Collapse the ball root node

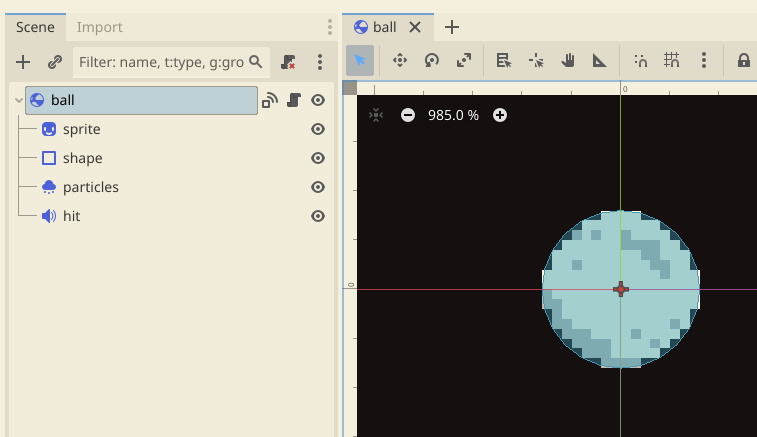[x=19, y=100]
